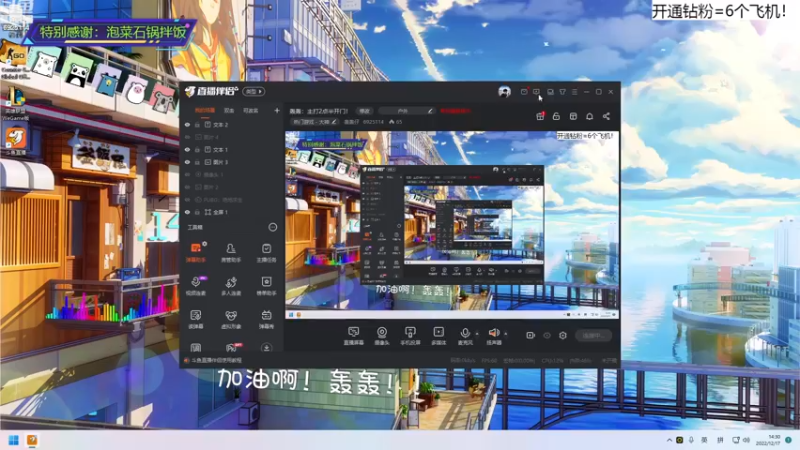Open the 读弹幕 tool
Screen dimensions: 800x450
tap(195, 319)
